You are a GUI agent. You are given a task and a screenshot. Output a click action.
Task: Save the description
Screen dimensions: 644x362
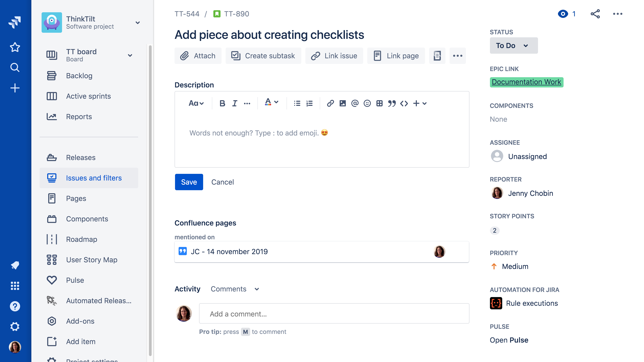[189, 182]
